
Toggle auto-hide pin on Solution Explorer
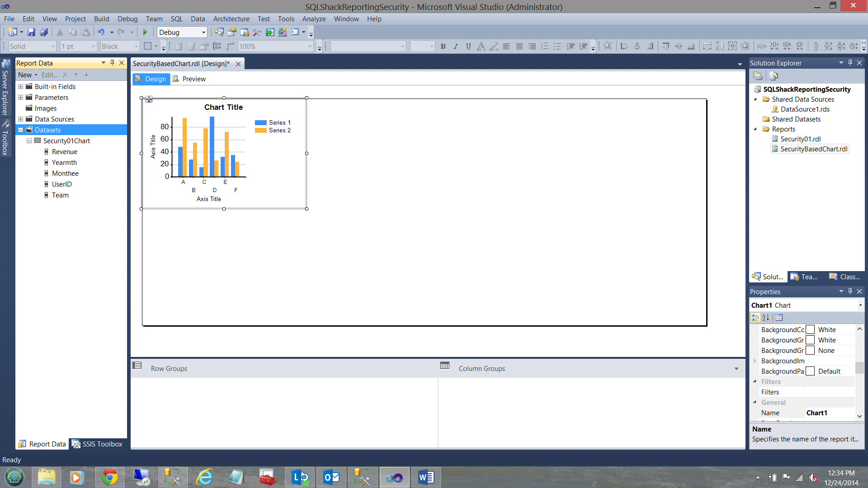pyautogui.click(x=850, y=63)
